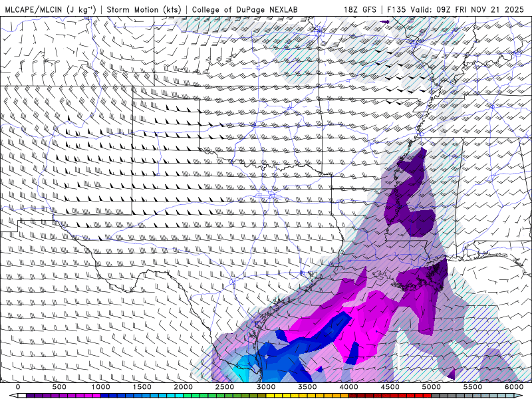Click the Storm Motion (kts) header label
Screen dimensions: 532x399
144,9
